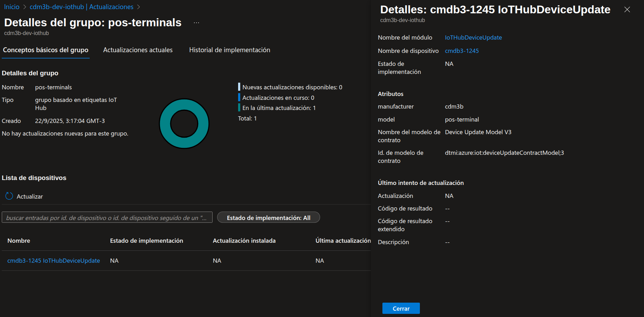The width and height of the screenshot is (644, 317).
Task: Click the Atributos heading in details panel
Action: pyautogui.click(x=391, y=94)
